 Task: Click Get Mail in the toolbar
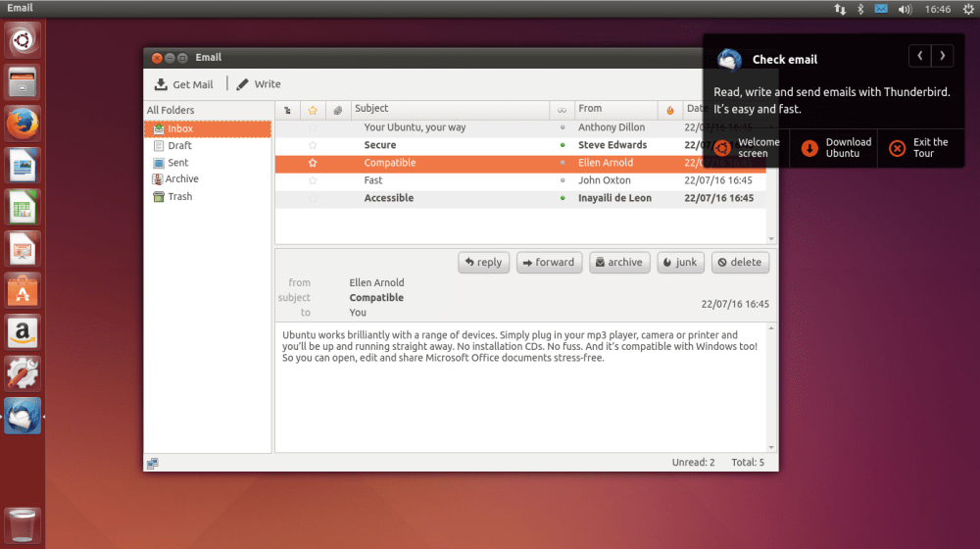(x=184, y=84)
